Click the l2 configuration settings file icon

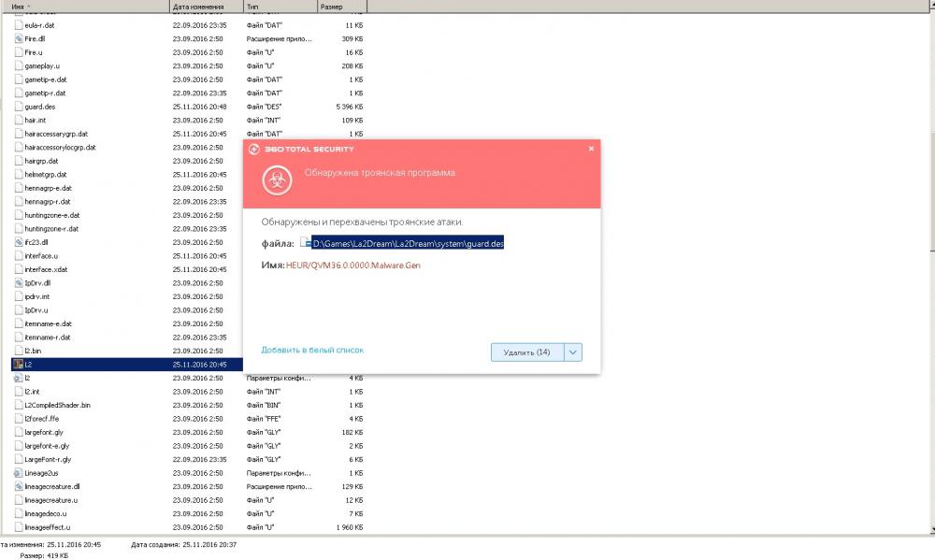pos(18,378)
